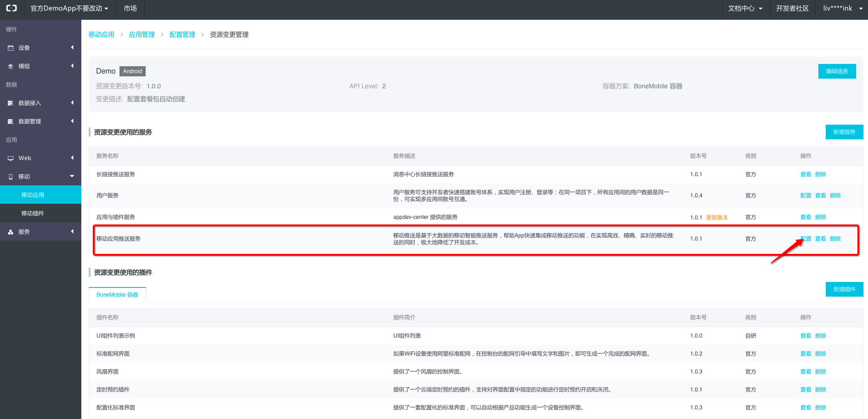Click the 设备 device icon in sidebar
The height and width of the screenshot is (419, 868).
coord(11,48)
